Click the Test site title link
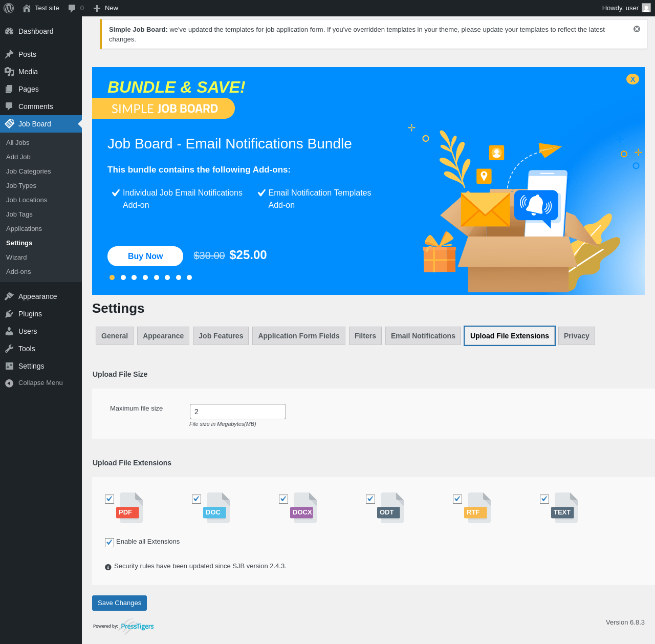The width and height of the screenshot is (655, 644). pos(47,8)
